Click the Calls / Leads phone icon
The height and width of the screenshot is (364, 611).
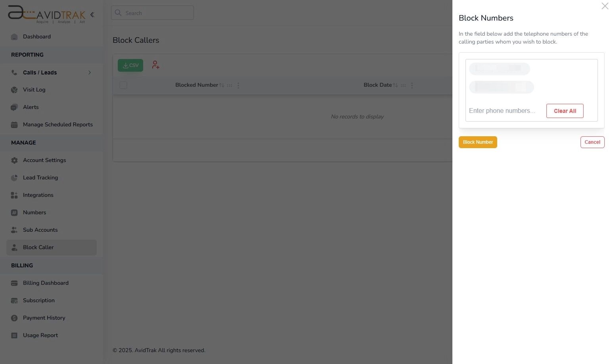14,72
